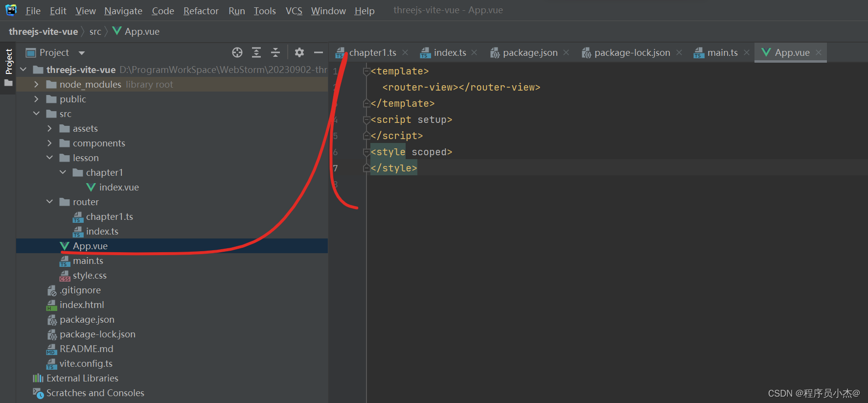
Task: Open Project panel settings gear
Action: coord(299,52)
